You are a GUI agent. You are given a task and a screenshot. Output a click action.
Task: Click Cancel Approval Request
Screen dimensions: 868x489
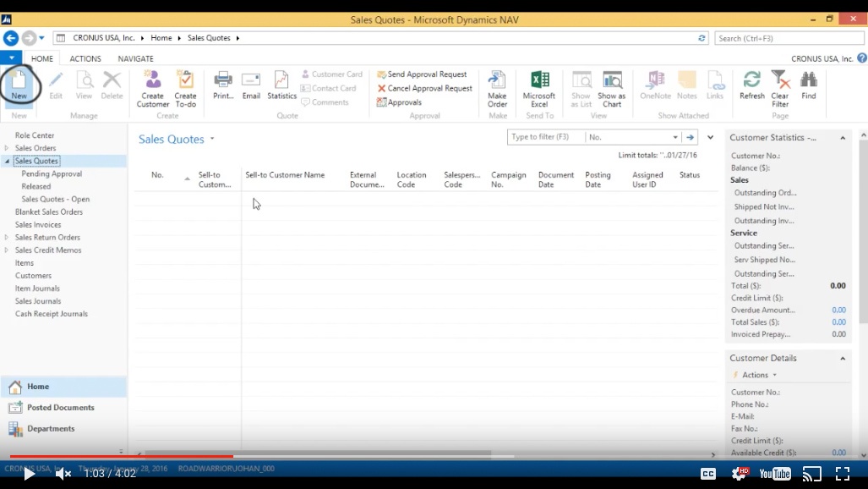tap(424, 88)
